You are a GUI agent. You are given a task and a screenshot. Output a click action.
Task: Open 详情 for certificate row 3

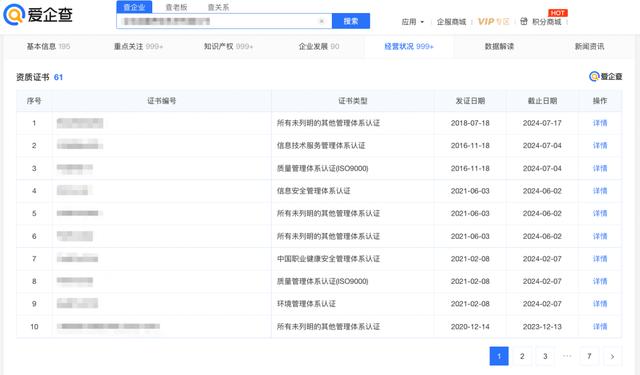[600, 168]
